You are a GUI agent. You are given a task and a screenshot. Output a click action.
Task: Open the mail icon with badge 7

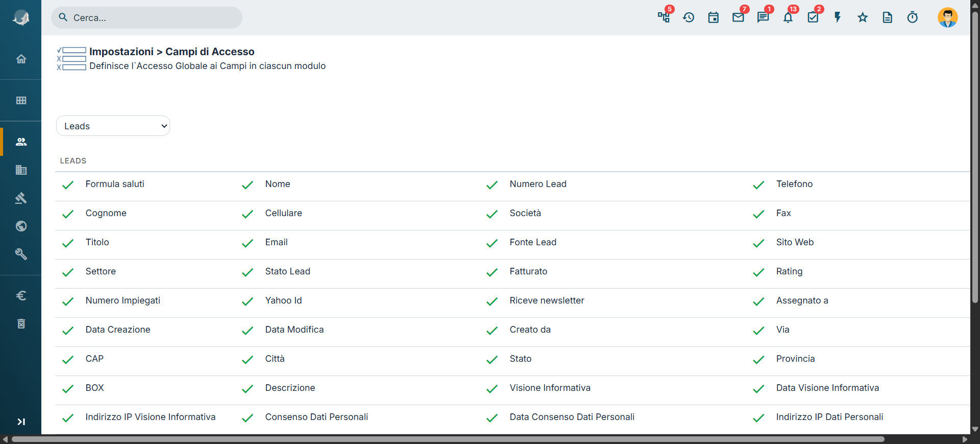click(x=738, y=17)
